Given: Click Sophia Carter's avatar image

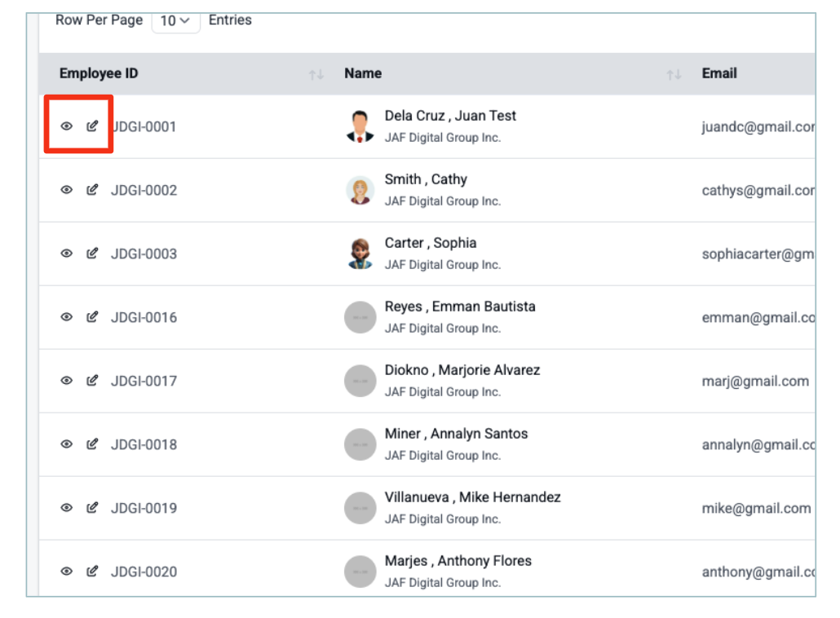Looking at the screenshot, I should click(360, 254).
